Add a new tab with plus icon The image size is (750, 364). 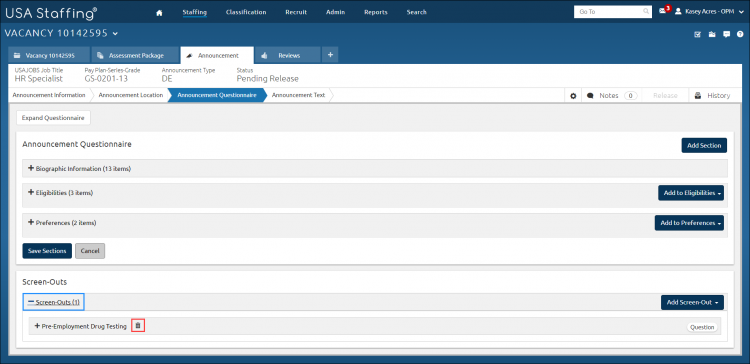[x=330, y=55]
